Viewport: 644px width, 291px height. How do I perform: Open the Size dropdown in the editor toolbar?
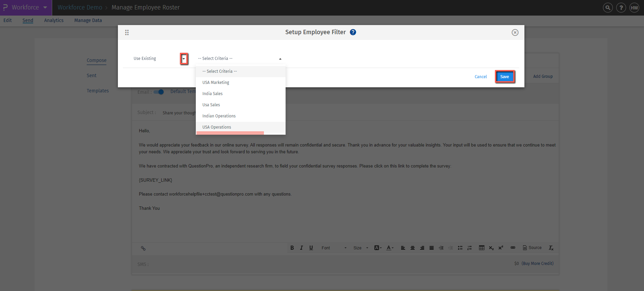360,248
